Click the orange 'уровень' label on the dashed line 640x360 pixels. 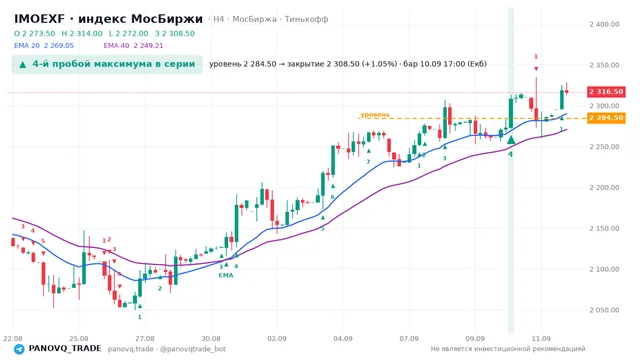pyautogui.click(x=375, y=115)
